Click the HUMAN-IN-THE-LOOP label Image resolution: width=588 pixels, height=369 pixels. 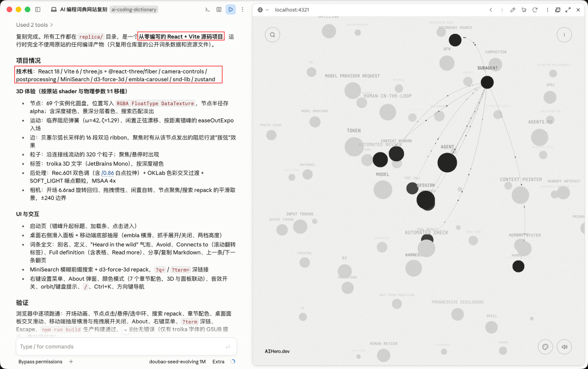pos(388,96)
